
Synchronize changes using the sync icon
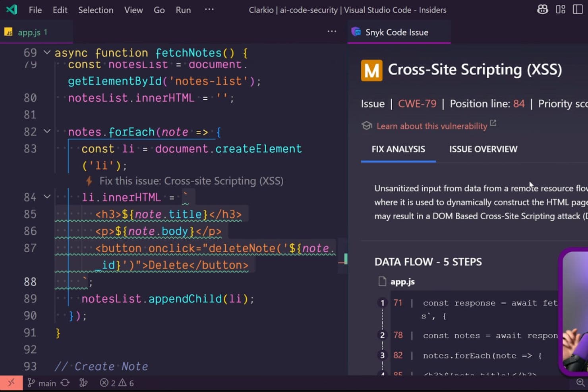point(65,383)
